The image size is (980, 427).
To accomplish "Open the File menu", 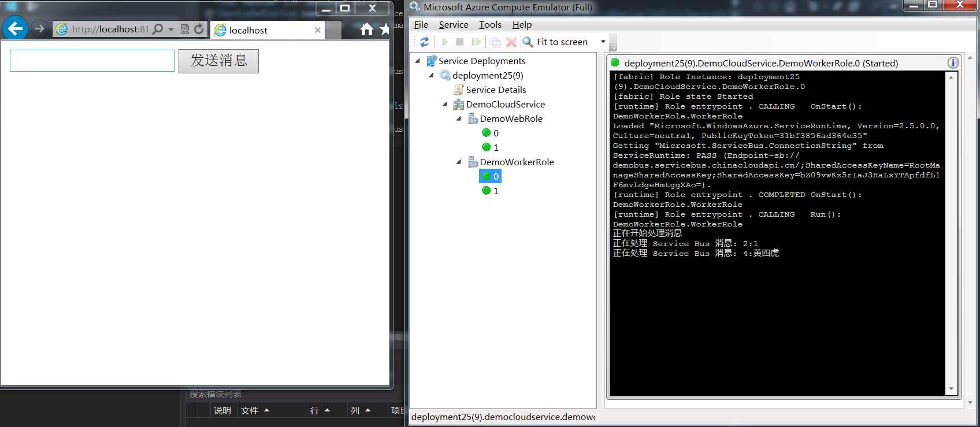I will click(x=421, y=24).
